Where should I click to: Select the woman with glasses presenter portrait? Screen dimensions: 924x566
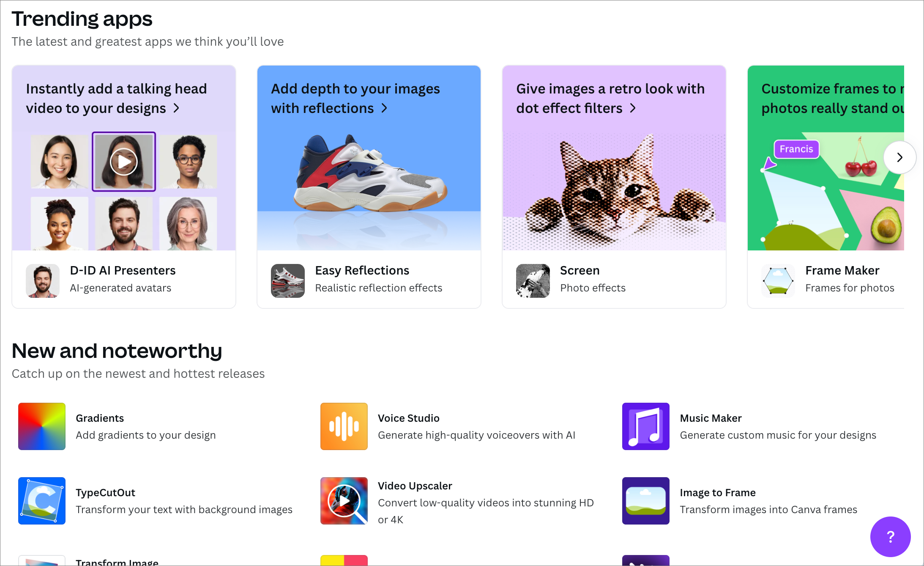tap(188, 162)
